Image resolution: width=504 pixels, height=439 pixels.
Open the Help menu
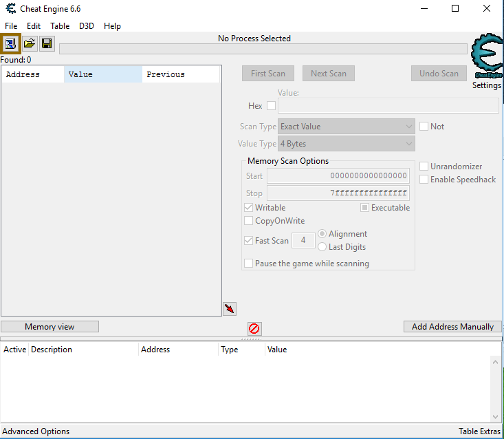[x=112, y=26]
